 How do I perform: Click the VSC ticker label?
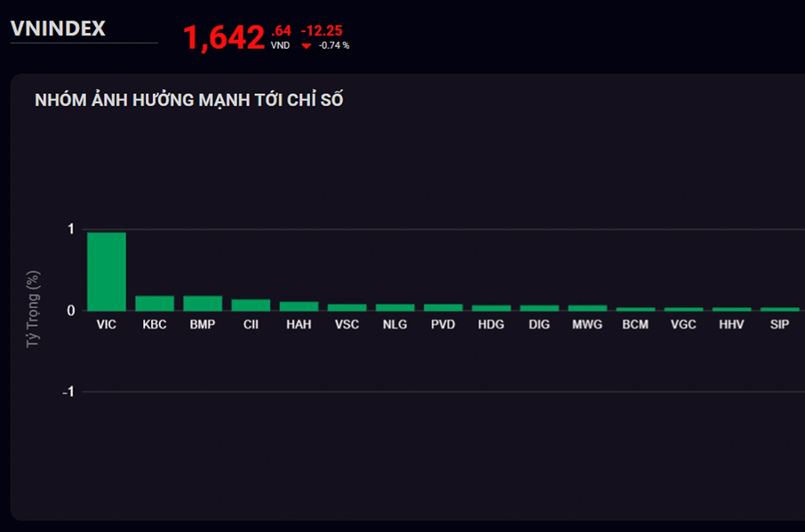pyautogui.click(x=347, y=325)
